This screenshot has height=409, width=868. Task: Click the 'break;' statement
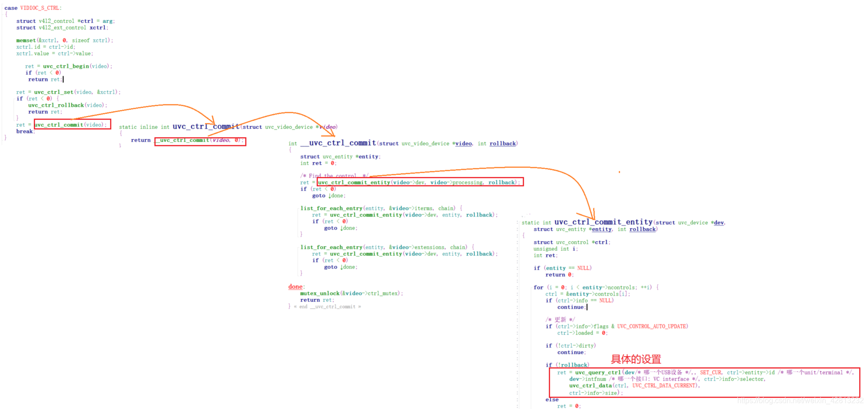(x=26, y=132)
